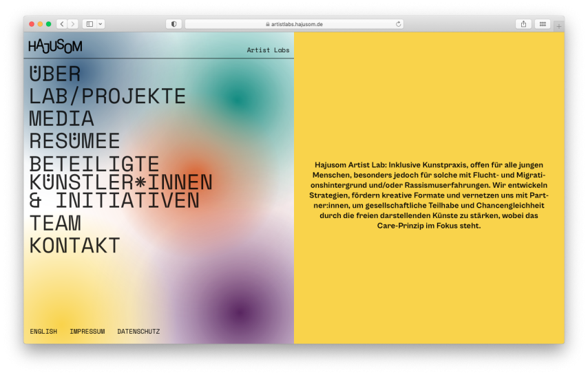Click the Hajusom logo
588x375 pixels.
click(55, 46)
